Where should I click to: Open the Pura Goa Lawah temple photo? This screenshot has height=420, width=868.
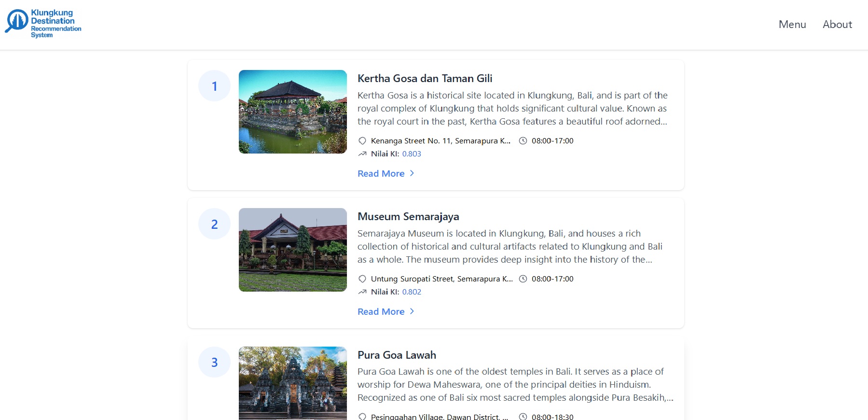[293, 383]
